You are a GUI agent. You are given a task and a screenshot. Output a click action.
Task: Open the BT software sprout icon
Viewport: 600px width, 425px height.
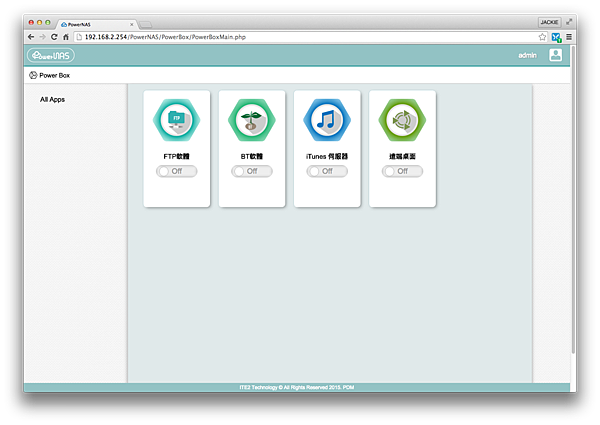pos(252,120)
